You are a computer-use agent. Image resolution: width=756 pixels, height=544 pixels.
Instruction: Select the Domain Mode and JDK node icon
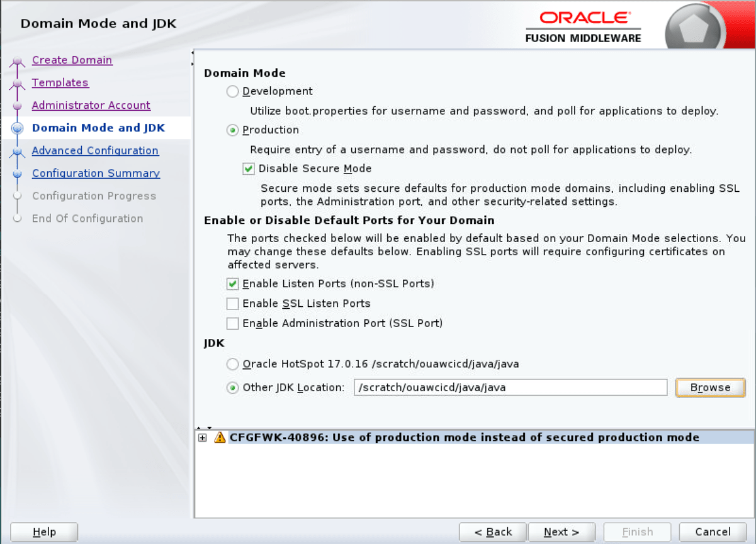[x=18, y=128]
